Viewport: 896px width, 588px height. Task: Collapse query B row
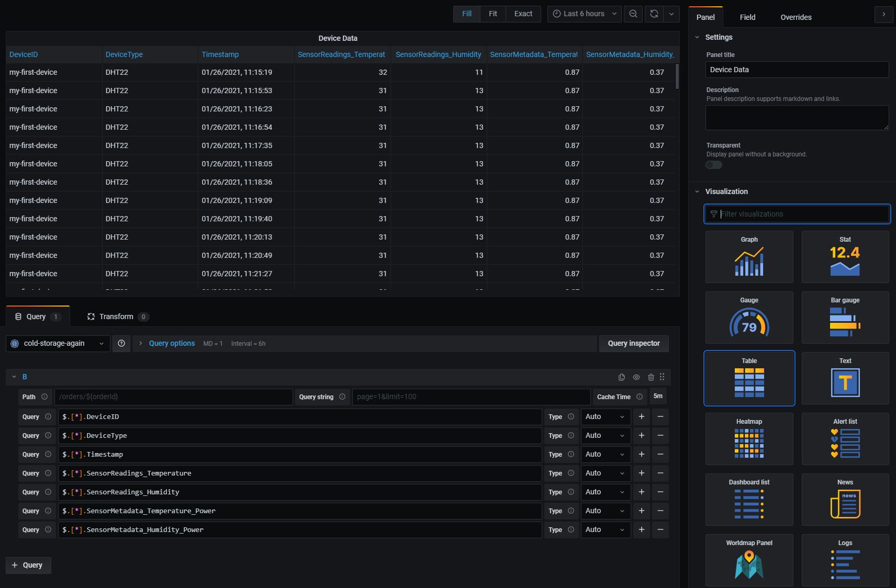click(x=14, y=377)
